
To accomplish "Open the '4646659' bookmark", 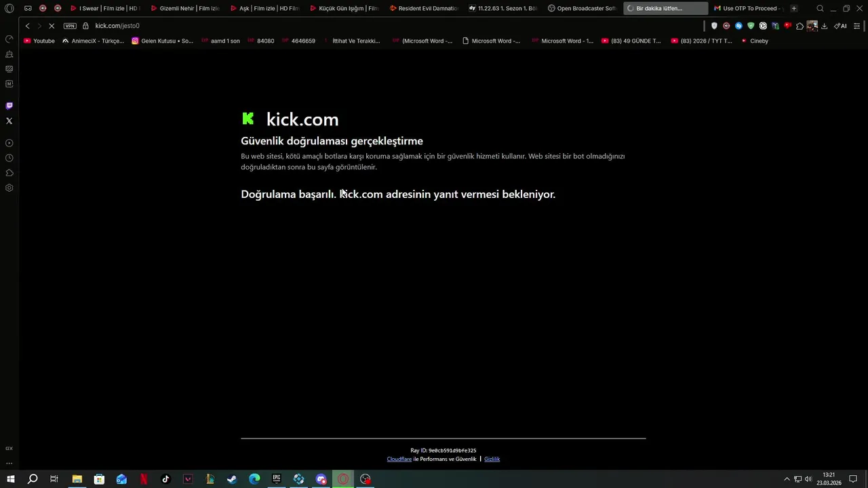I will (298, 41).
